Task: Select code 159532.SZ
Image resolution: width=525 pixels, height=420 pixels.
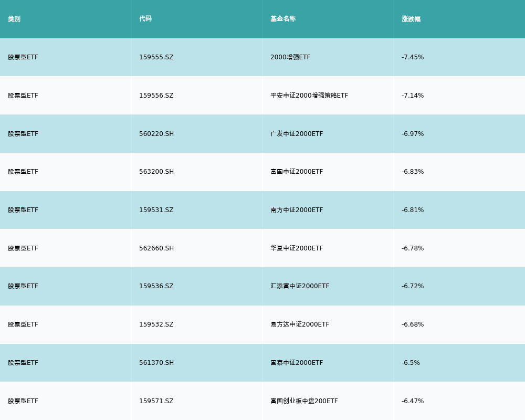Action: (156, 324)
